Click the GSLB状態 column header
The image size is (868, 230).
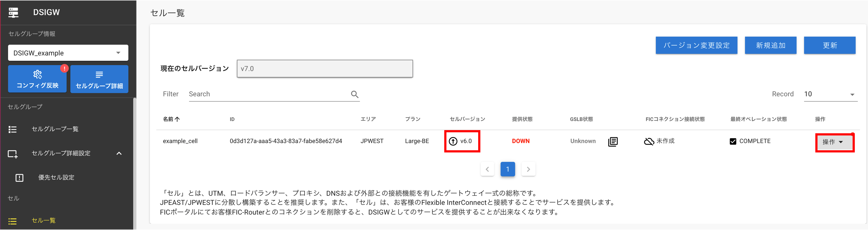click(x=581, y=119)
